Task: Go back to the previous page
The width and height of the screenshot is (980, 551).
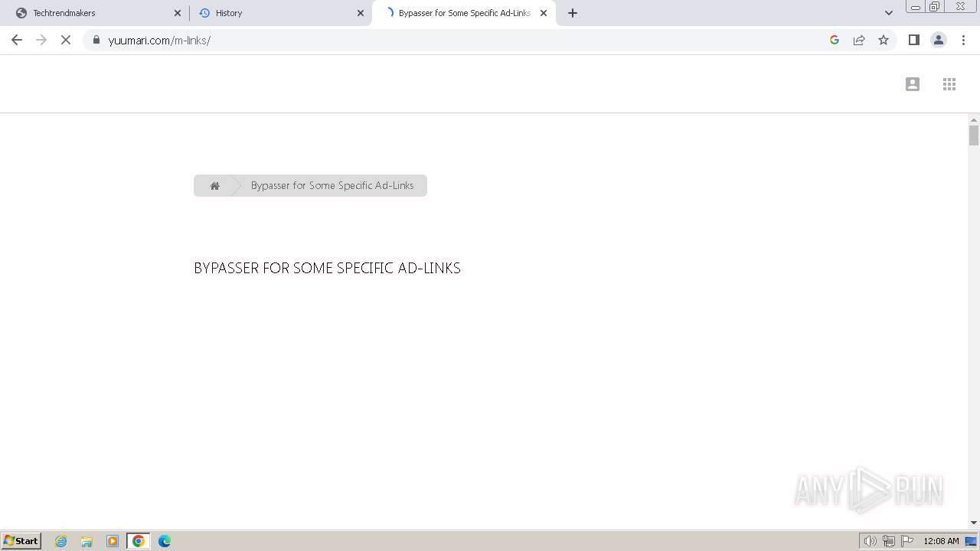Action: click(17, 40)
